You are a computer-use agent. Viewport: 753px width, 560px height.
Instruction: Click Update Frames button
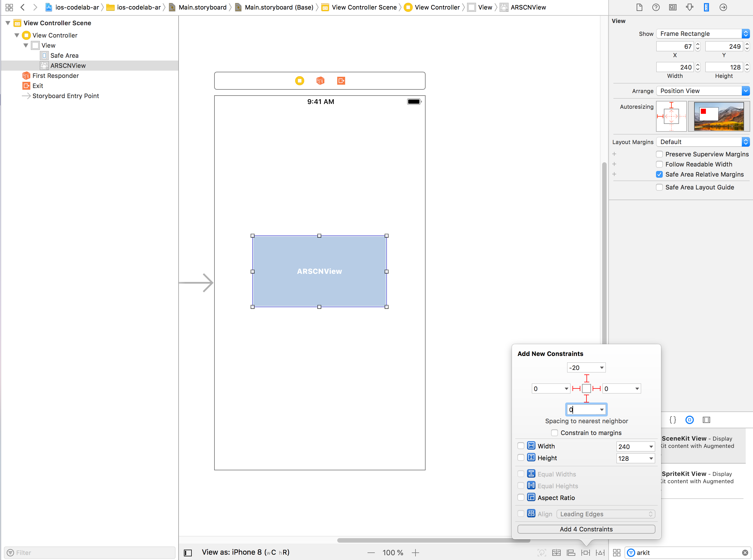542,553
